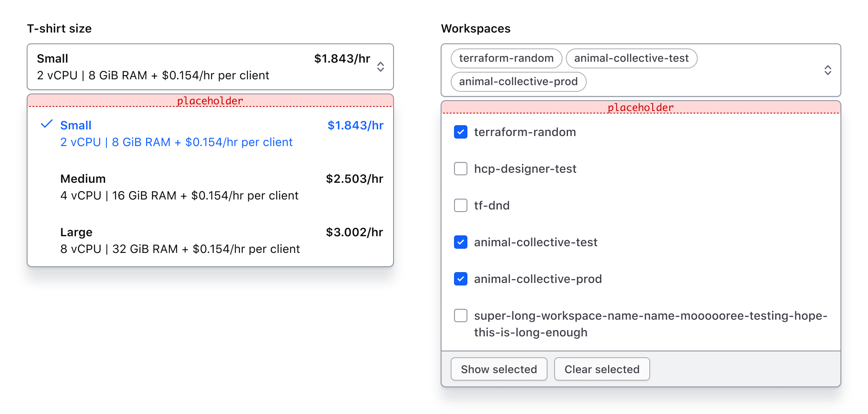Uncheck animal-collective-prod in the list

(x=460, y=279)
